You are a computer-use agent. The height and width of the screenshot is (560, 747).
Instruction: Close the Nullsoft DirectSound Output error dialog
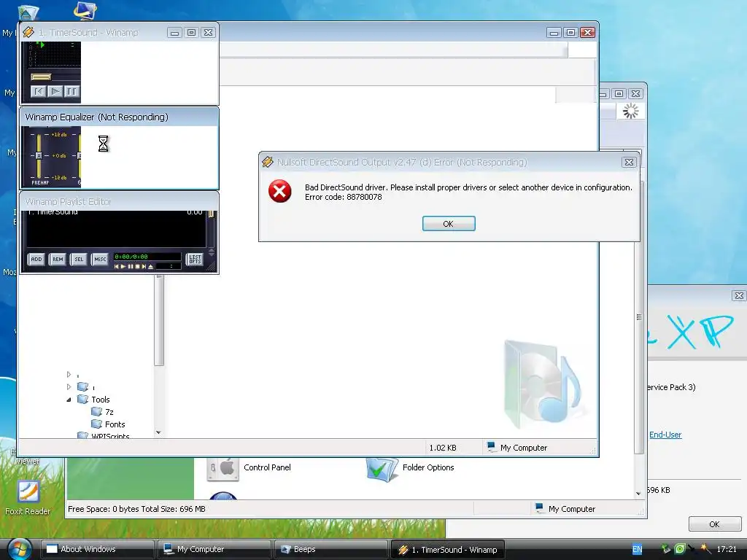click(x=629, y=163)
